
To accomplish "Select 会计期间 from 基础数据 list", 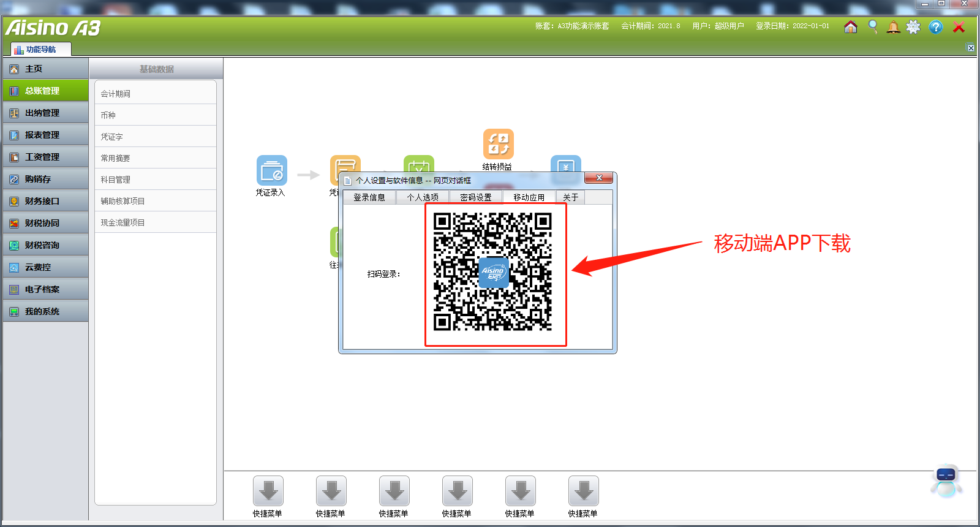I will tap(116, 94).
